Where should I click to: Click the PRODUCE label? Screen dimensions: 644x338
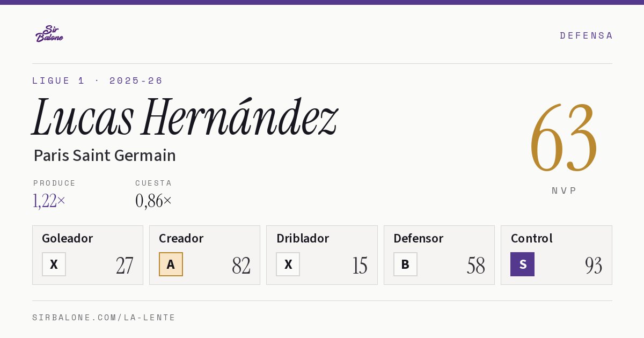[55, 183]
